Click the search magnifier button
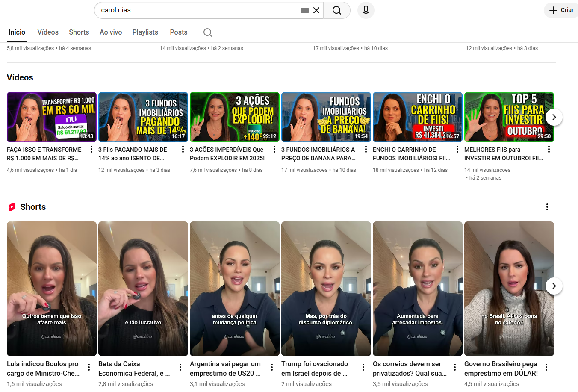 336,10
